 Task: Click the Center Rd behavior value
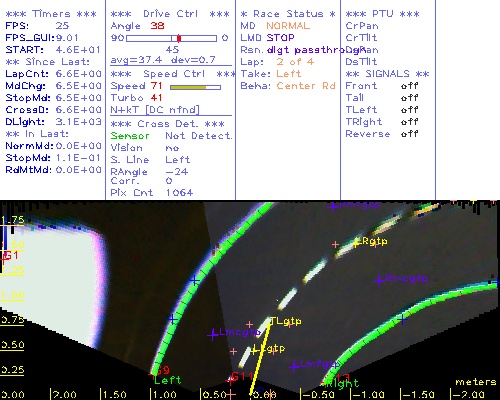pyautogui.click(x=306, y=86)
